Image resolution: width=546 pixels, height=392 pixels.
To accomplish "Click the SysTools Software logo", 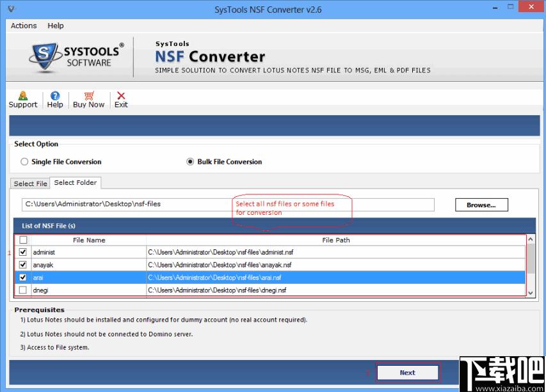I will pyautogui.click(x=76, y=58).
